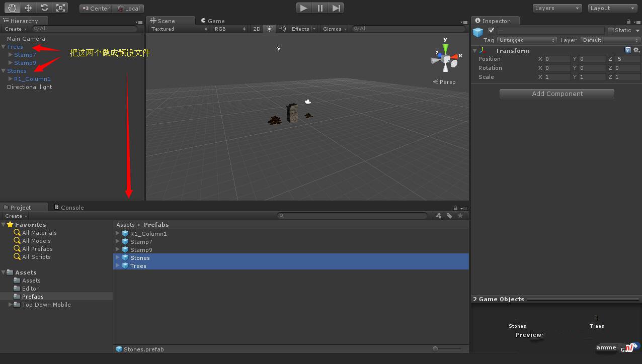Image resolution: width=642 pixels, height=364 pixels.
Task: Expand the Stamp7 hierarchy item
Action: [11, 55]
